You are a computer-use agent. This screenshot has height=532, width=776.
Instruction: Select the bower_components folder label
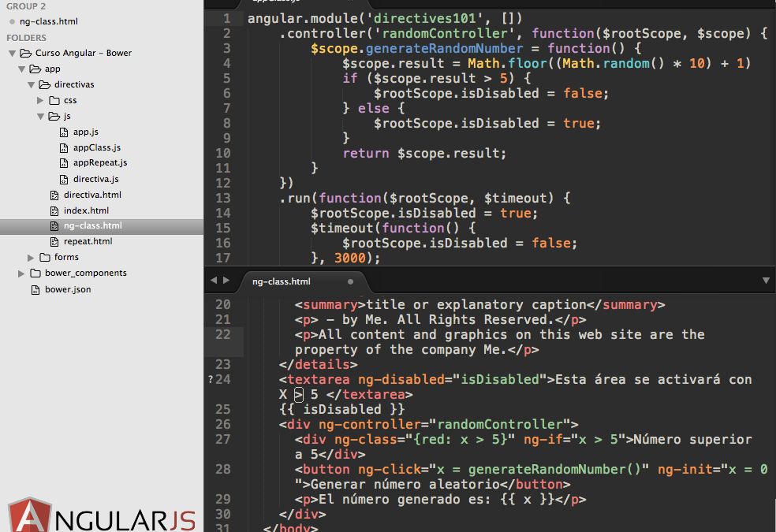(x=86, y=273)
